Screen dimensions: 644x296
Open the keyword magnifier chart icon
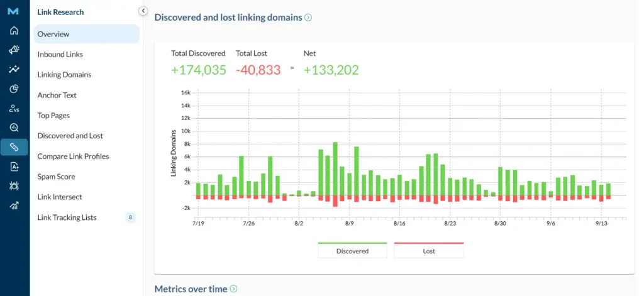(14, 128)
